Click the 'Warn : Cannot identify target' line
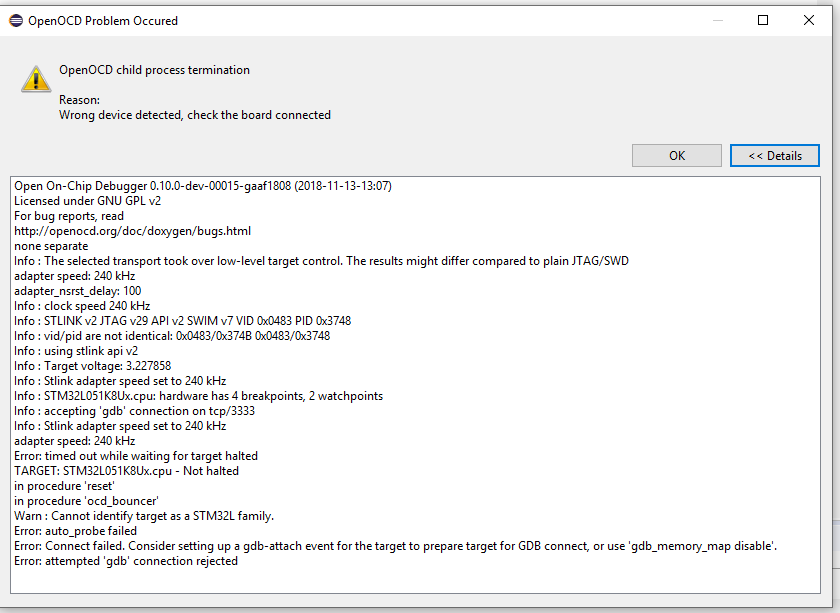This screenshot has height=613, width=840. tap(144, 516)
